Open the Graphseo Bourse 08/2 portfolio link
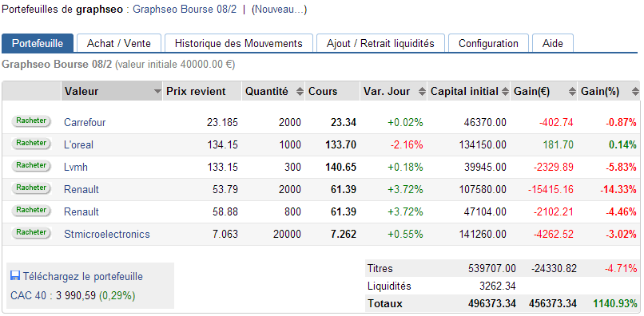Viewport: 644px width, 316px height. click(185, 10)
